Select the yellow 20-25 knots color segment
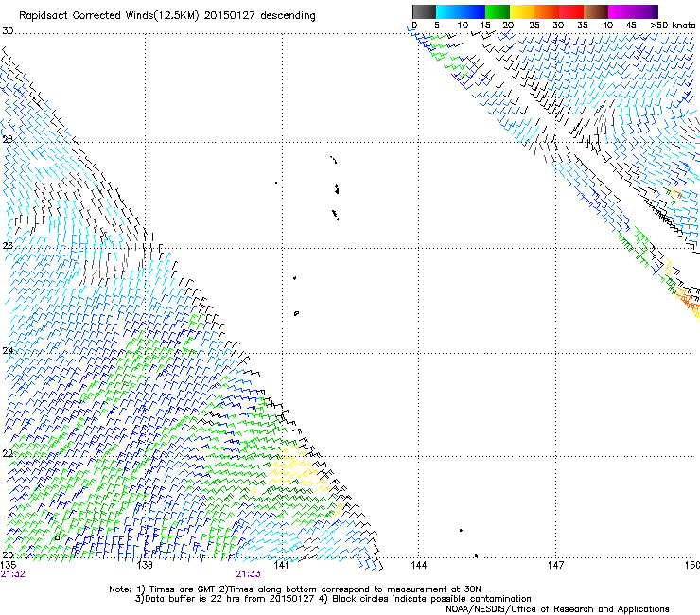 point(522,11)
